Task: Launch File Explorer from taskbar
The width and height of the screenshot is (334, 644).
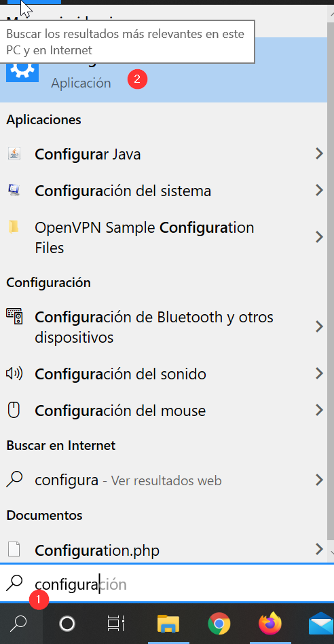Action: (168, 624)
